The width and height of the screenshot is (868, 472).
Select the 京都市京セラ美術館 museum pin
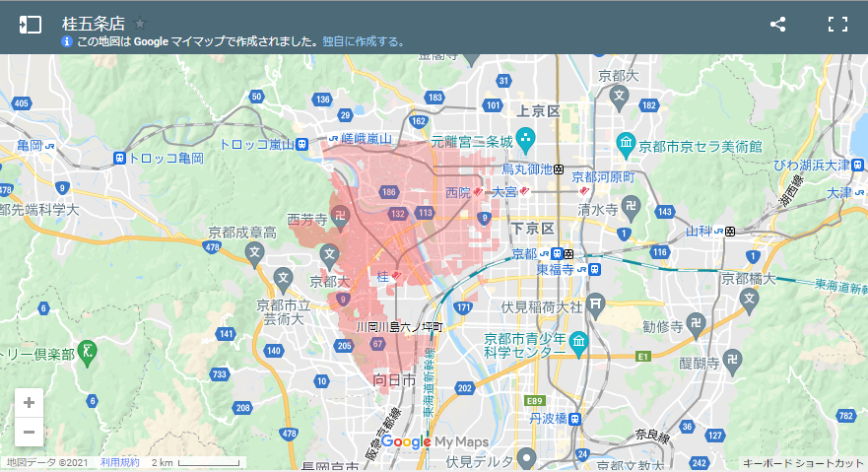click(x=626, y=145)
